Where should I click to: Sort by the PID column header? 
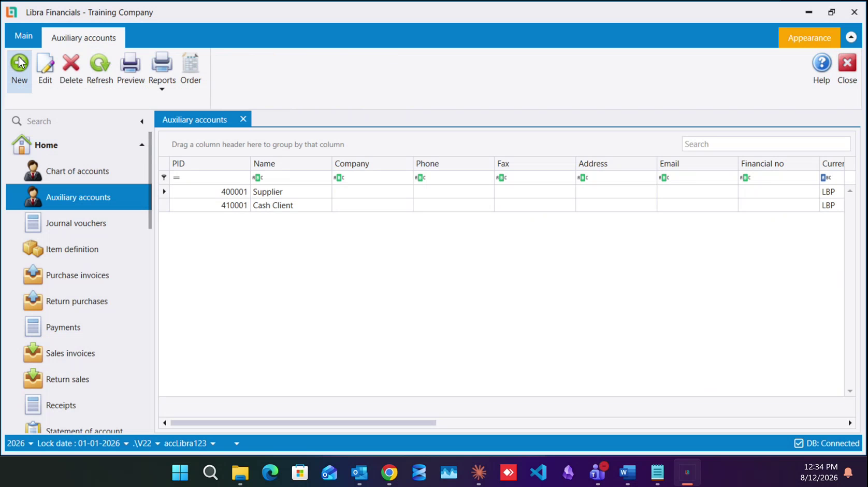210,164
